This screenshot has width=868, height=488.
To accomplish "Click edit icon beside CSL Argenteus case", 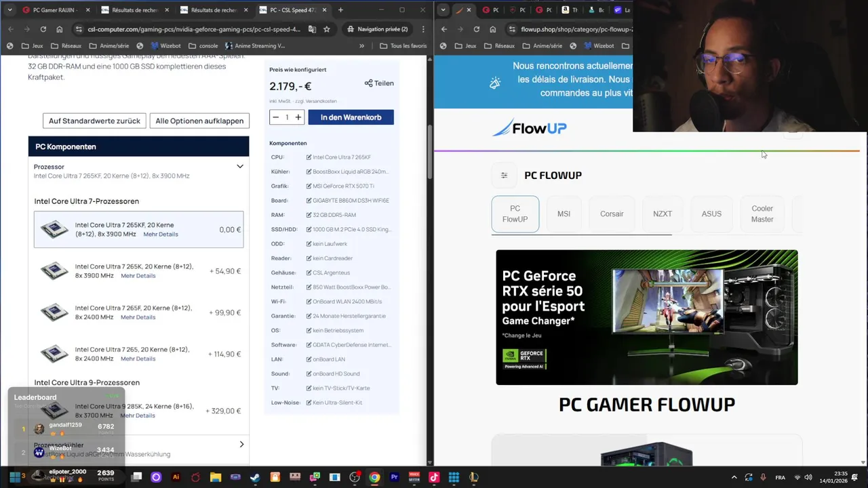I will (x=309, y=272).
